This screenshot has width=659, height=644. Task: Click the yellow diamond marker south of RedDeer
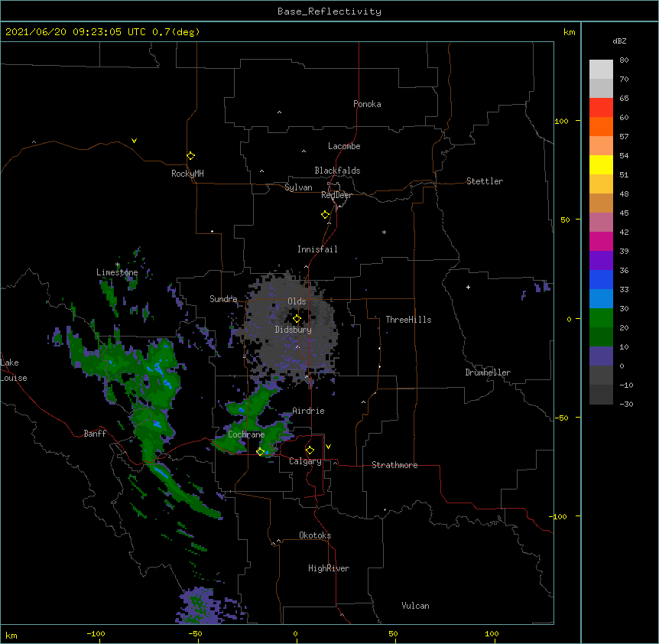(x=326, y=215)
